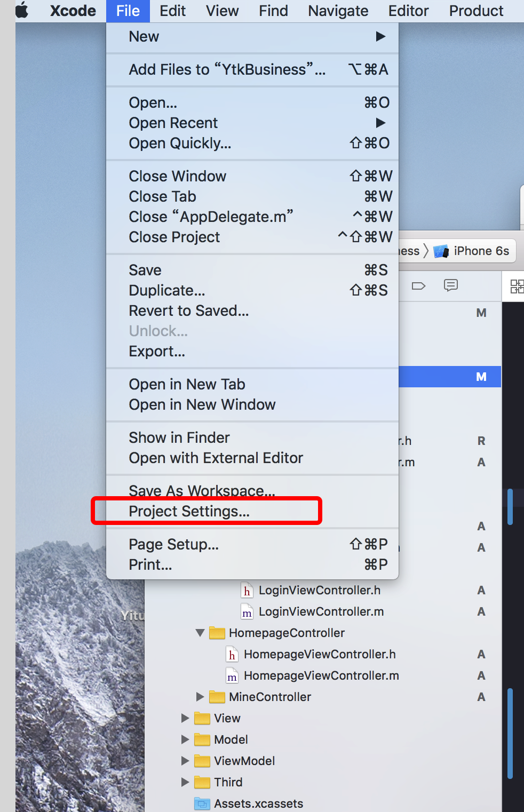Select LoginViewController.h file
The width and height of the screenshot is (524, 812).
point(320,590)
